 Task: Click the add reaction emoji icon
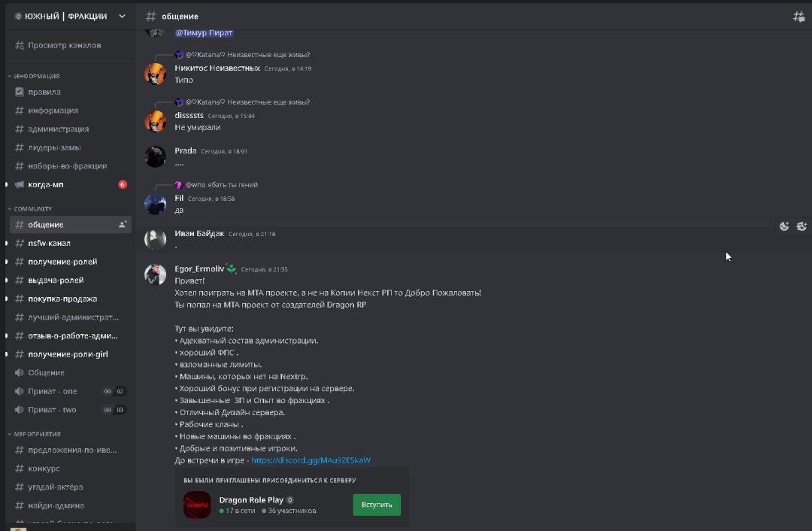coord(784,226)
